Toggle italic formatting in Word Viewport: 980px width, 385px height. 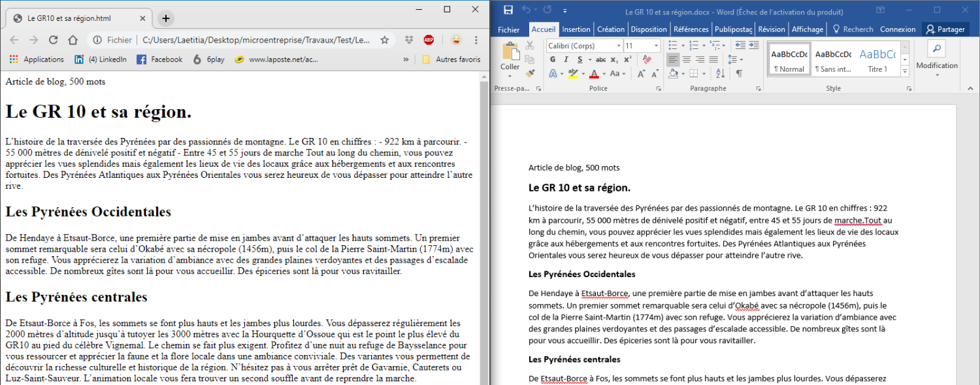566,59
